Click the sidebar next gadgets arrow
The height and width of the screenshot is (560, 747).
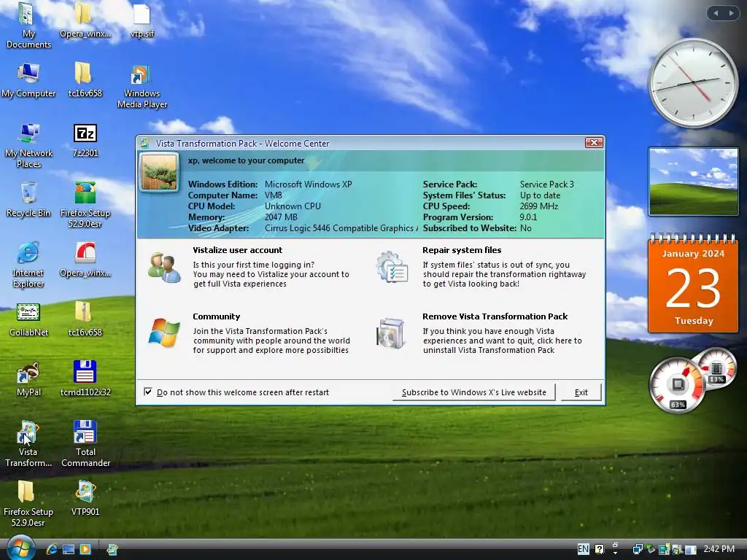pos(731,13)
